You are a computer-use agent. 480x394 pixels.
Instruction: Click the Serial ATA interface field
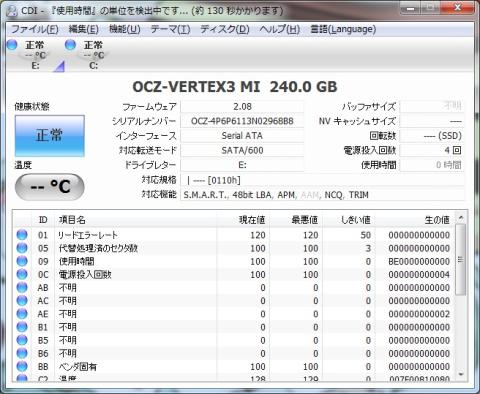pos(242,136)
